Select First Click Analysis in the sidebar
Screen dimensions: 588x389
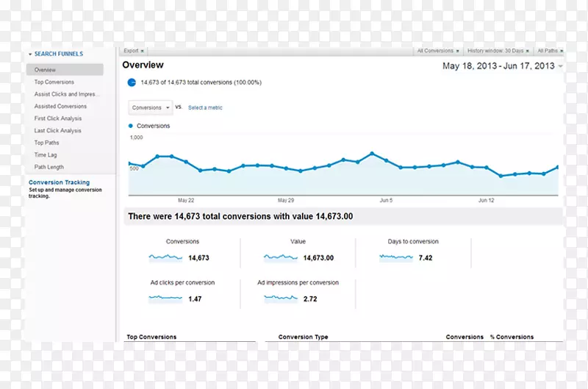(58, 118)
